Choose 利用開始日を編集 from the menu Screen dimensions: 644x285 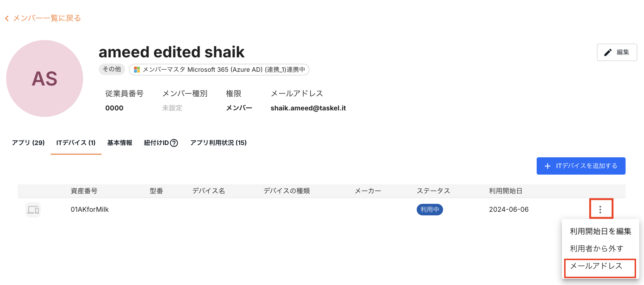(600, 231)
